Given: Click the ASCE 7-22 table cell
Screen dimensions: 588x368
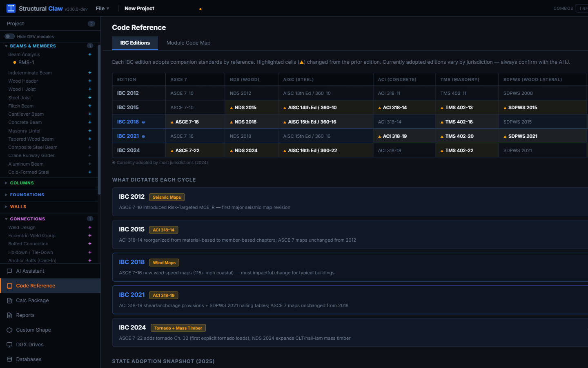Looking at the screenshot, I should pos(195,150).
